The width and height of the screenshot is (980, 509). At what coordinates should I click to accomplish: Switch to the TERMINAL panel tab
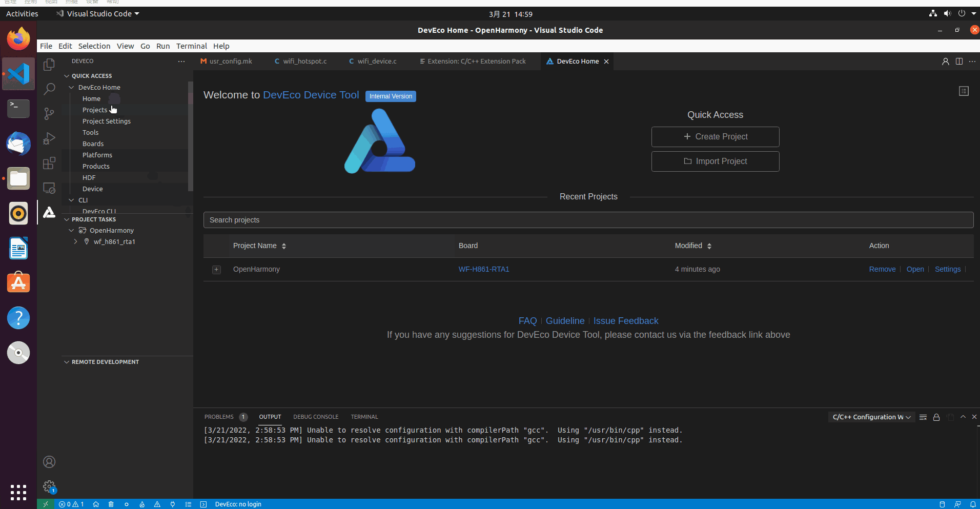364,417
